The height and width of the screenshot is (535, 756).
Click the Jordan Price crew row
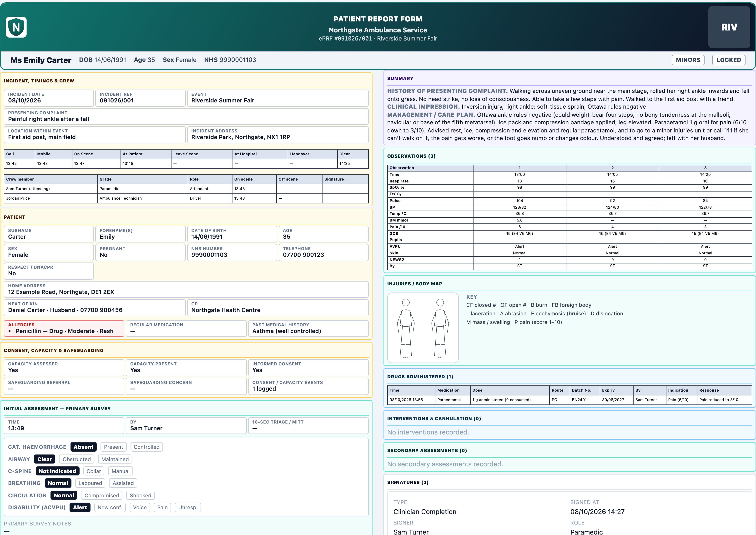click(x=186, y=198)
